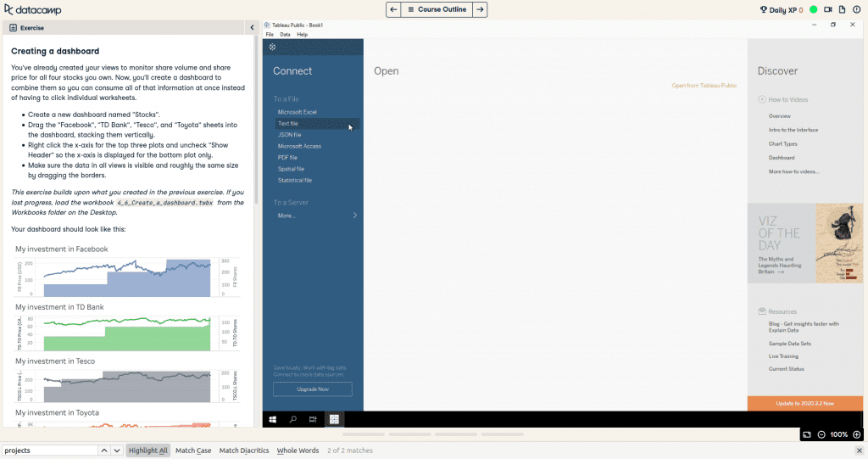Toggle Match Diacritics option
Screen dimensions: 868x459
(244, 451)
